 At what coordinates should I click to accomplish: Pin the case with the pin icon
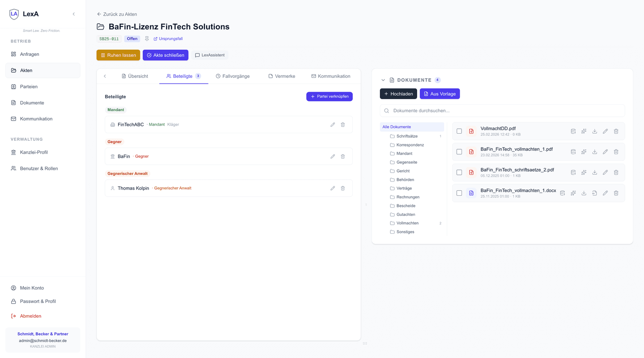click(147, 39)
